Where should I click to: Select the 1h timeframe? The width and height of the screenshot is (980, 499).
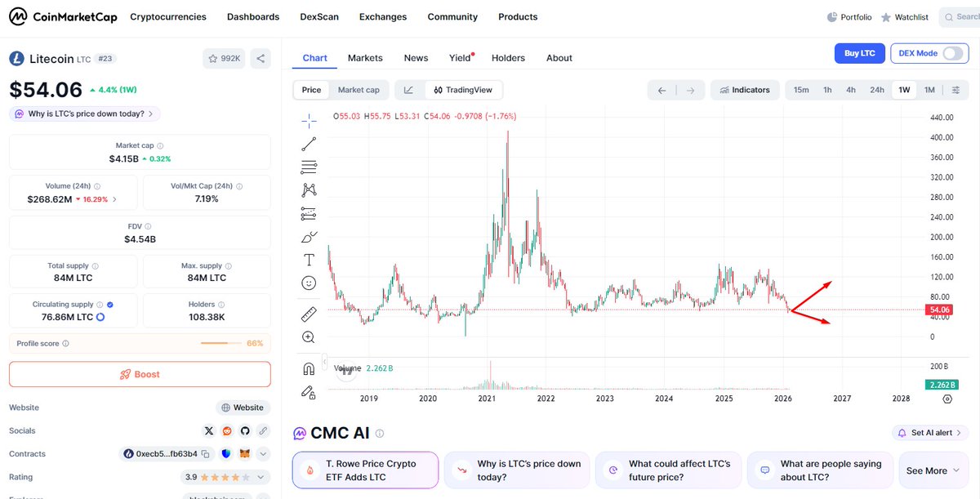[x=827, y=90]
